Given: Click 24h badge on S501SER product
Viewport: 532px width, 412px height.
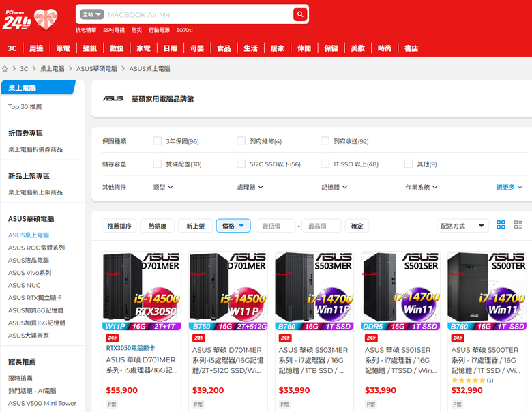Looking at the screenshot, I should pos(371,338).
